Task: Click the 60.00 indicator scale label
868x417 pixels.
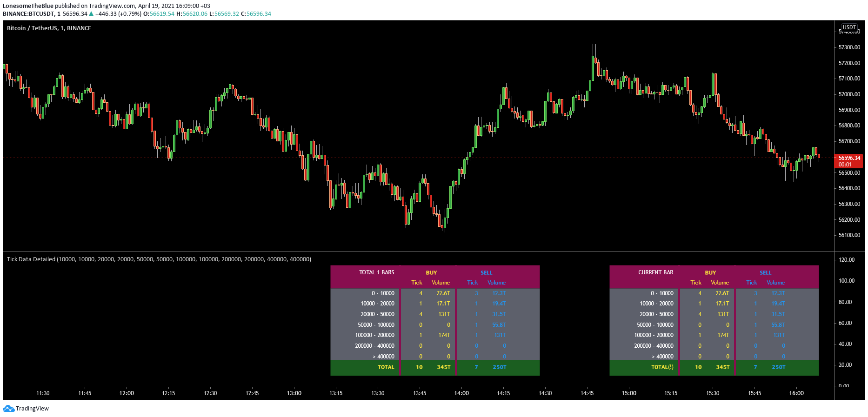Action: (845, 323)
